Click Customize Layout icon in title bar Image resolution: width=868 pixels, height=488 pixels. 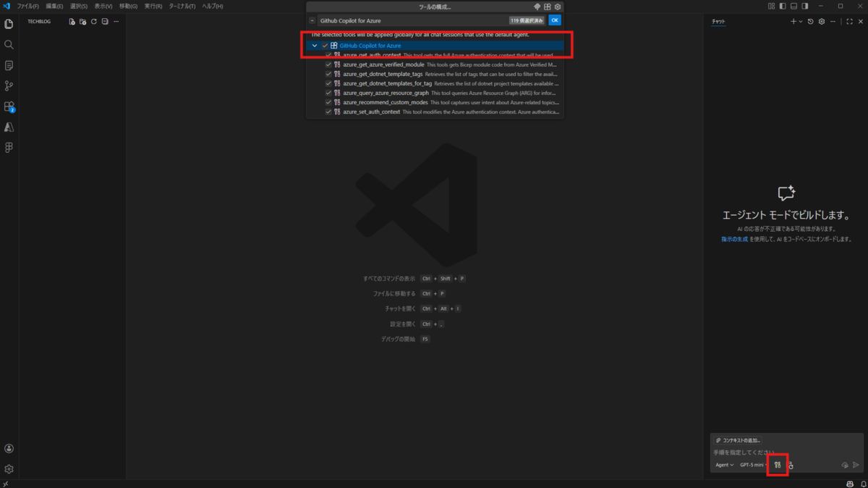click(771, 6)
